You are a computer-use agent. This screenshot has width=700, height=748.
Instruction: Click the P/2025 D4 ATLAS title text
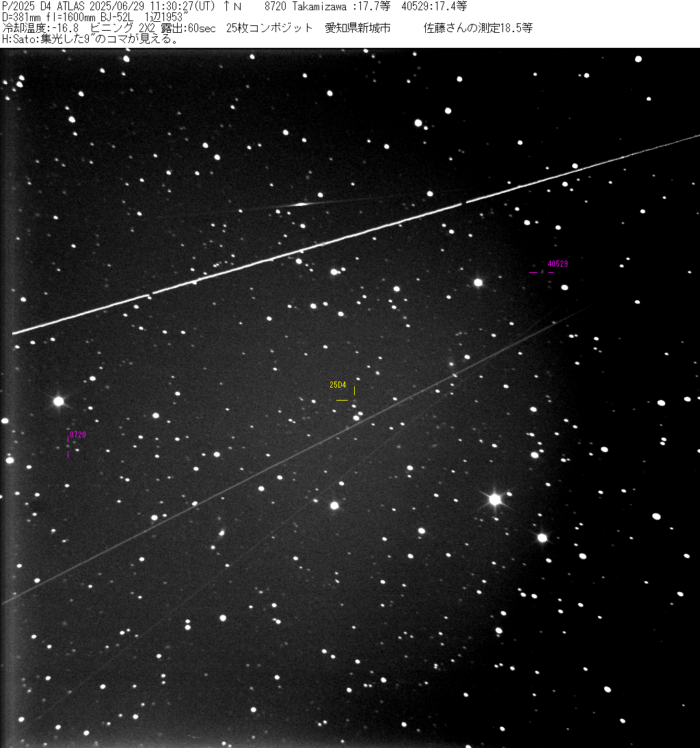click(43, 6)
